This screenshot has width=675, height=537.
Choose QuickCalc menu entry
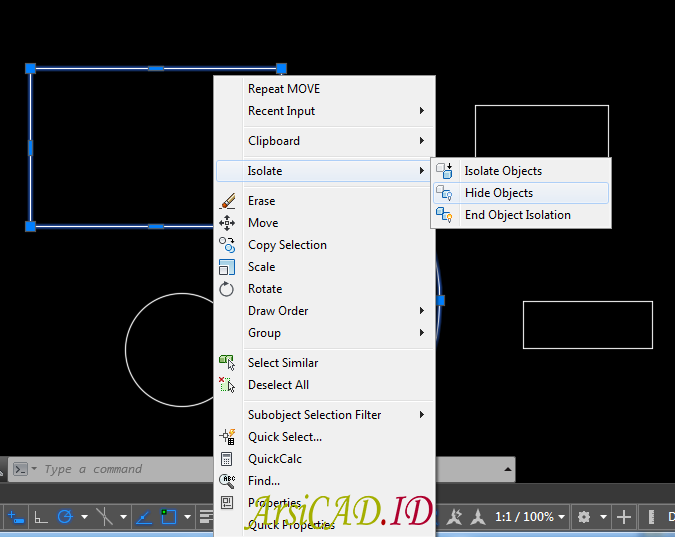tap(325, 459)
